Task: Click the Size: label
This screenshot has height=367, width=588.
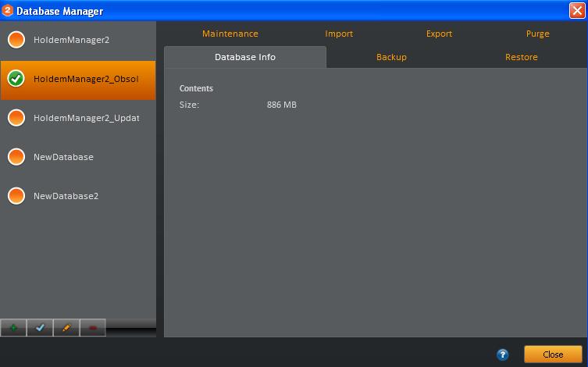Action: pyautogui.click(x=190, y=105)
